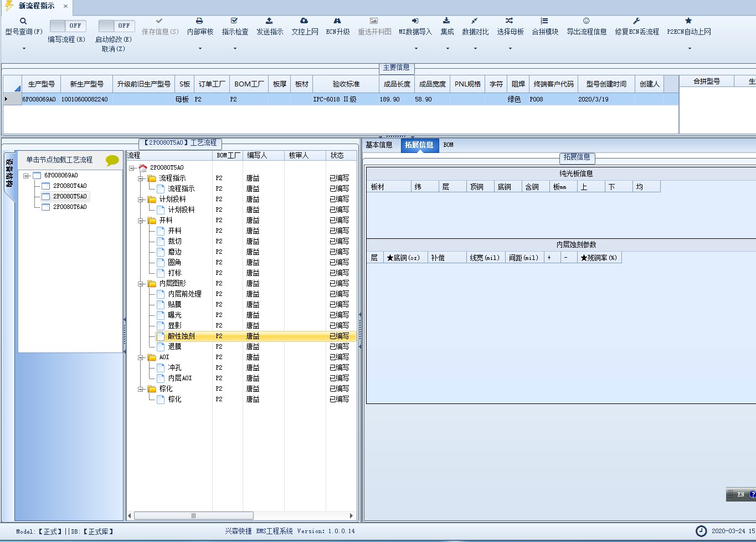Click the 保存信息 checkmark icon
The image size is (756, 542).
160,21
